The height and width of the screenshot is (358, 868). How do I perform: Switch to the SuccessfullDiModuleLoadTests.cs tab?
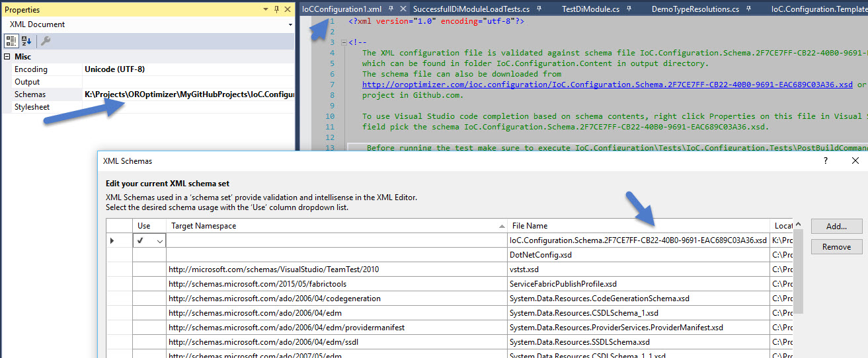(471, 9)
